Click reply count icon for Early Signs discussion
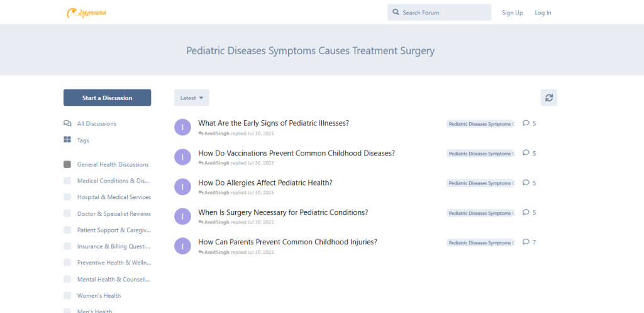This screenshot has height=313, width=644. tap(526, 123)
